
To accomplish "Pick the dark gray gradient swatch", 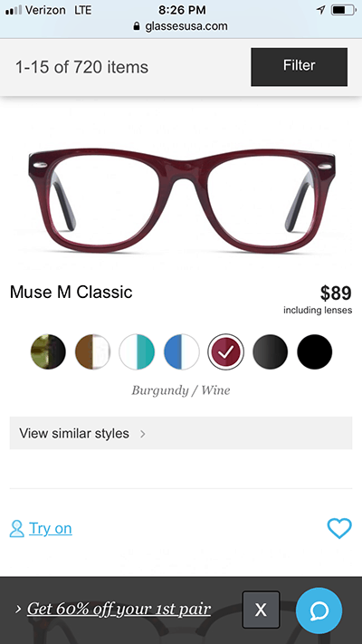I will [x=270, y=351].
